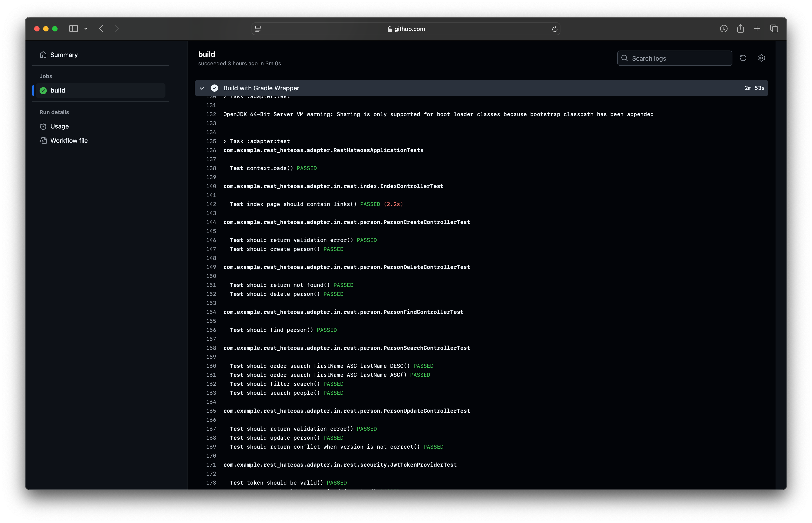Open the page reader menu icon in address bar

pyautogui.click(x=258, y=29)
